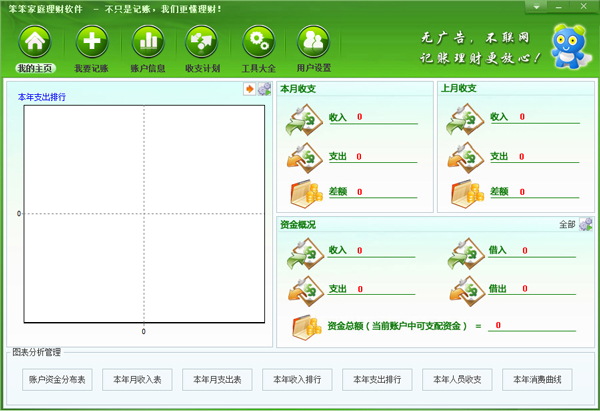Open title bar dropdown arrow menu

[x=536, y=7]
